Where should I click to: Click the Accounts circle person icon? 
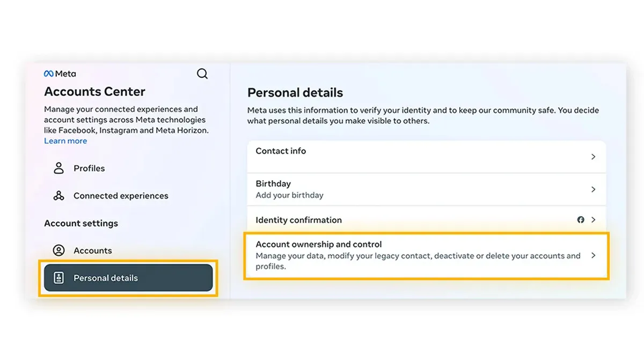[x=58, y=250]
